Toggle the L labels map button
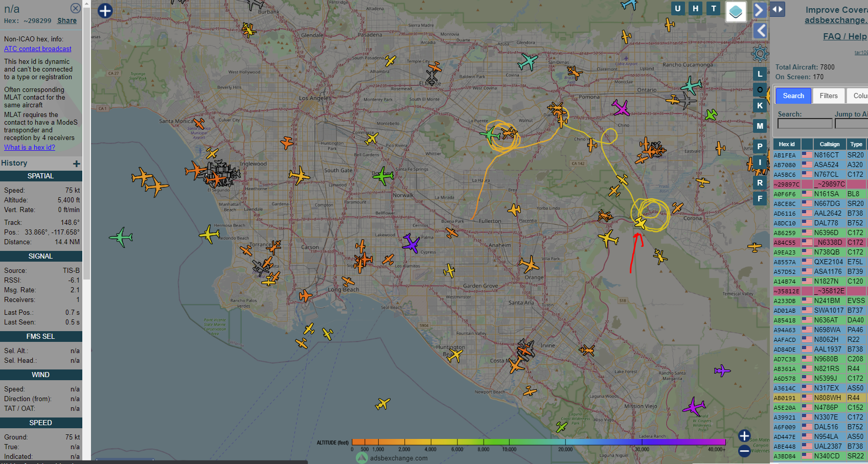This screenshot has width=868, height=464. 760,74
